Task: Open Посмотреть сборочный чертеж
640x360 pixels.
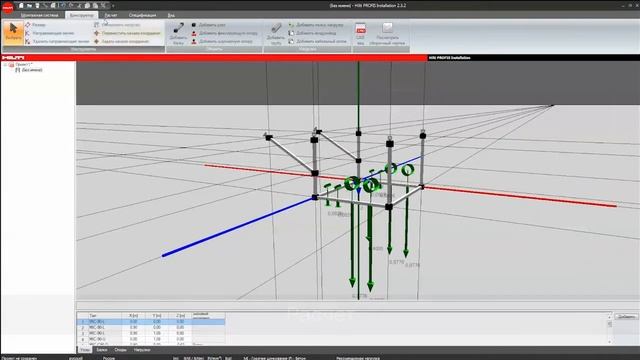Action: (x=387, y=33)
